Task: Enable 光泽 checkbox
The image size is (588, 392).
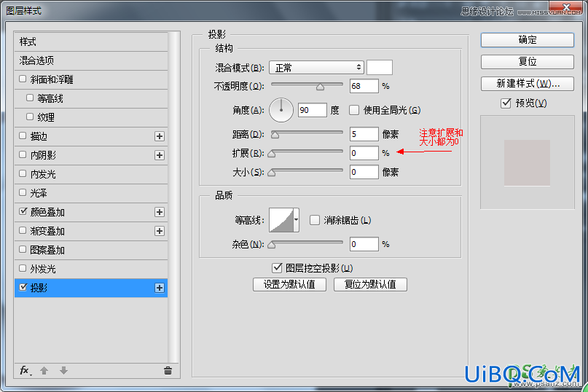Action: pos(23,192)
